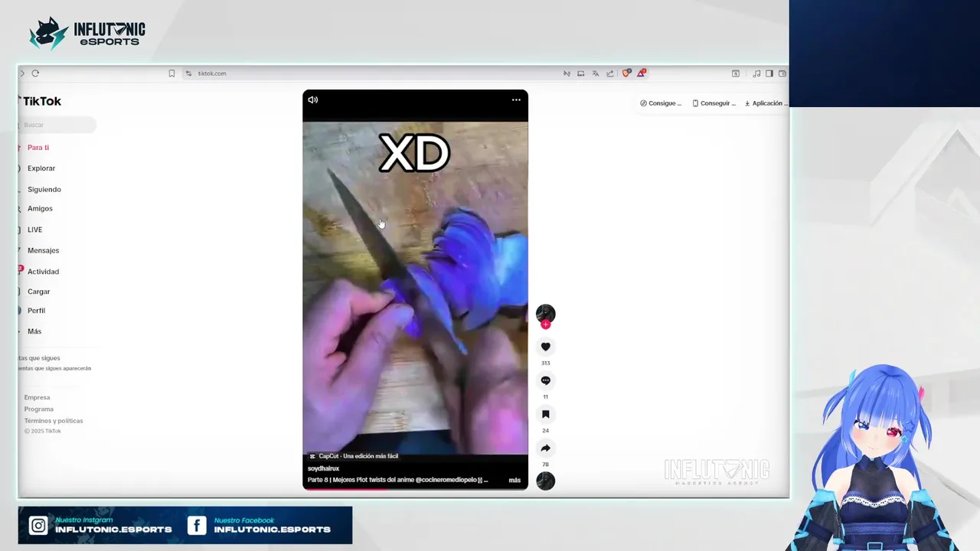Click the Conseguir... app button at top

pos(714,103)
